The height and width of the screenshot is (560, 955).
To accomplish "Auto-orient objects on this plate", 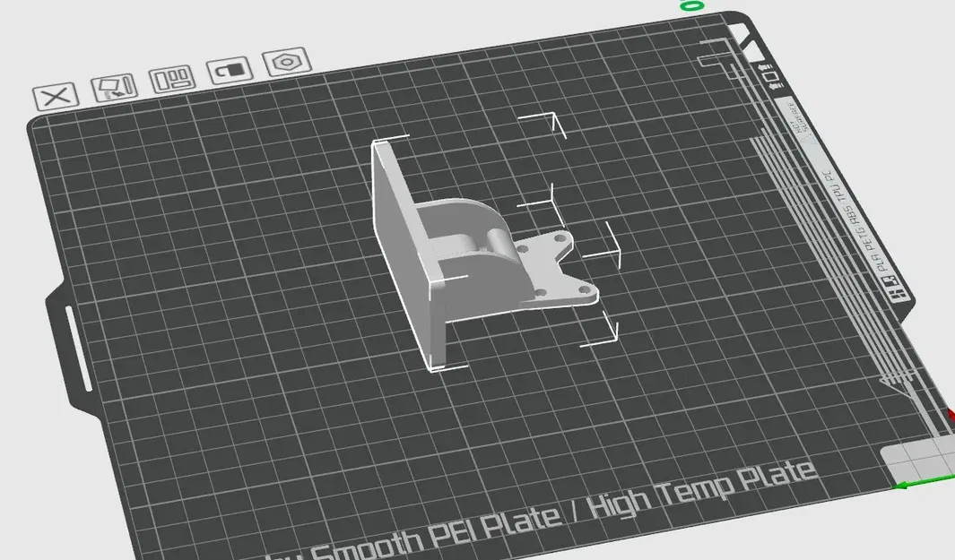I will click(x=115, y=88).
